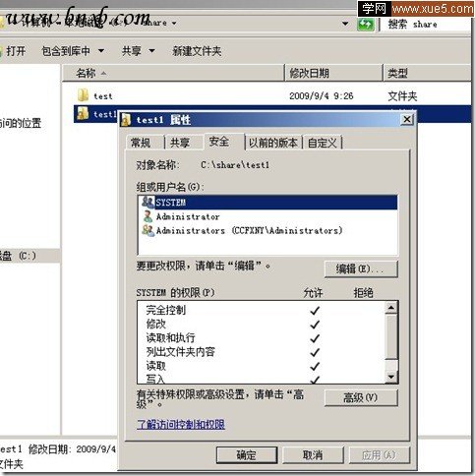Open the 了解访问控制和权限 link
475x476 pixels.
click(181, 424)
